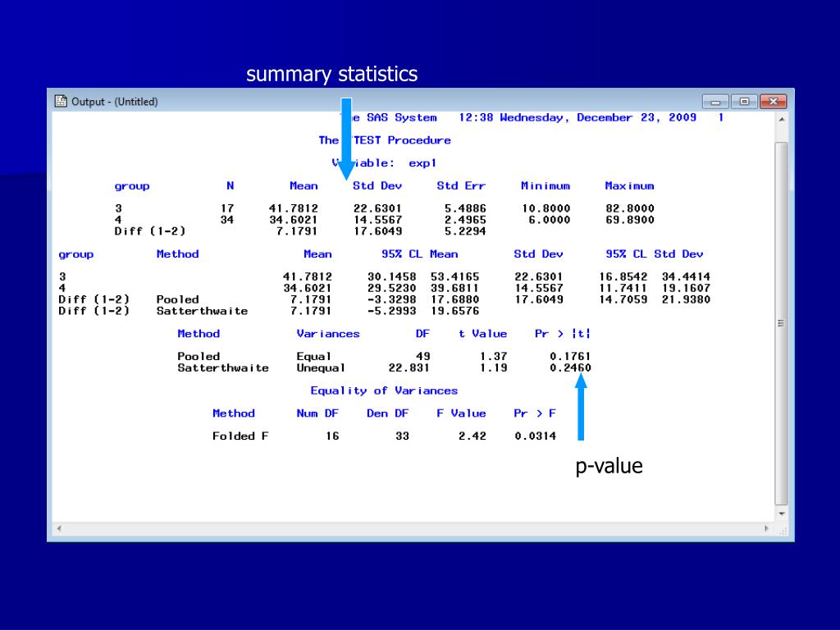Minimize the Output window
The height and width of the screenshot is (630, 840).
click(715, 101)
